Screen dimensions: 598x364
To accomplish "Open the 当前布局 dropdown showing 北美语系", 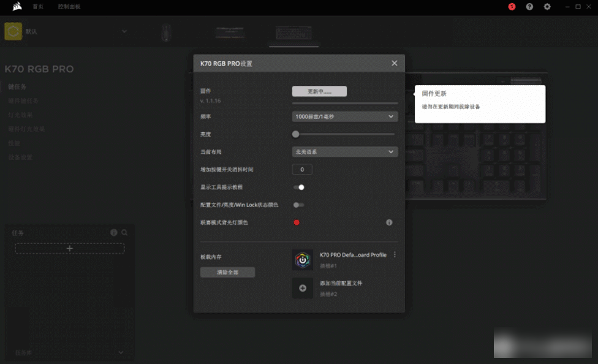I will 345,151.
